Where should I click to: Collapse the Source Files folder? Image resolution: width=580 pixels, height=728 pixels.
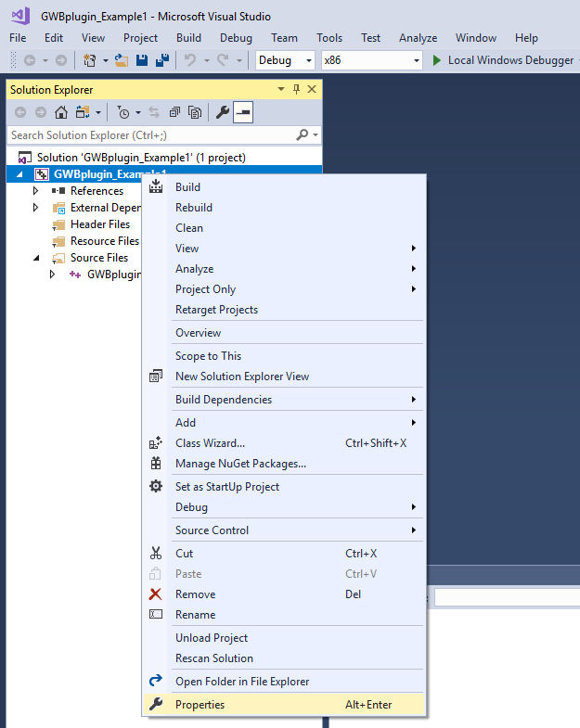click(36, 258)
